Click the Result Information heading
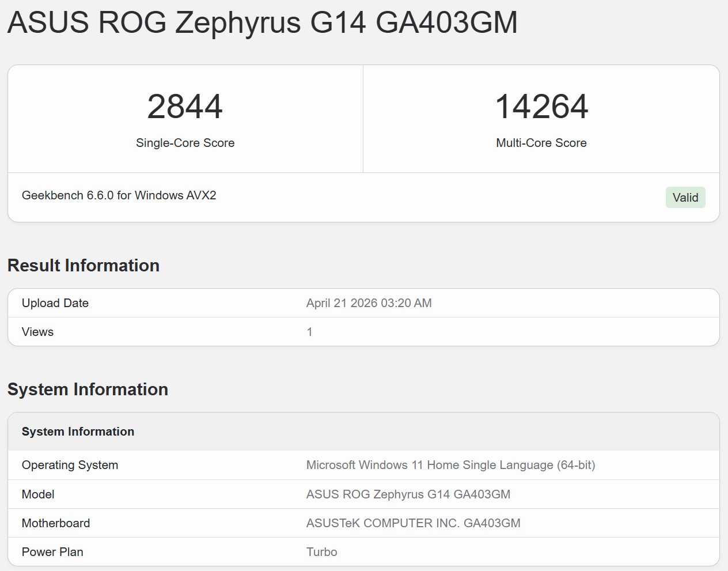This screenshot has width=728, height=571. click(84, 266)
